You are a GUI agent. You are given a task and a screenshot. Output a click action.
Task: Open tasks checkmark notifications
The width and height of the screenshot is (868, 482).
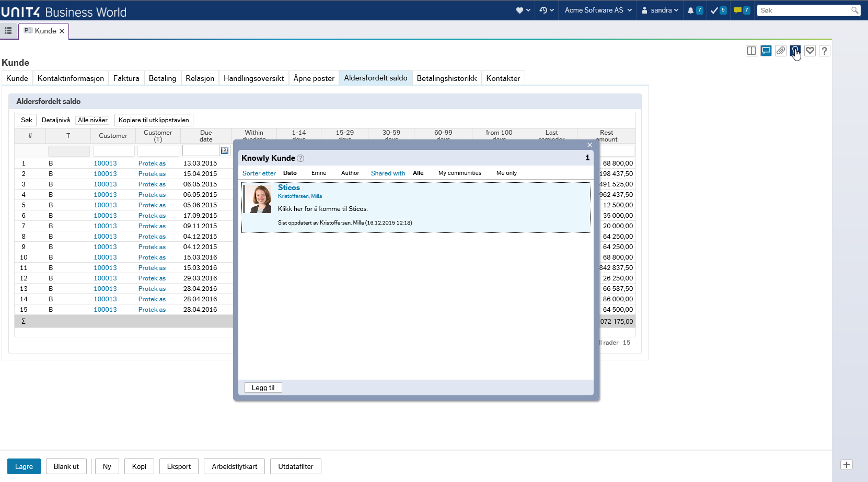pos(718,10)
